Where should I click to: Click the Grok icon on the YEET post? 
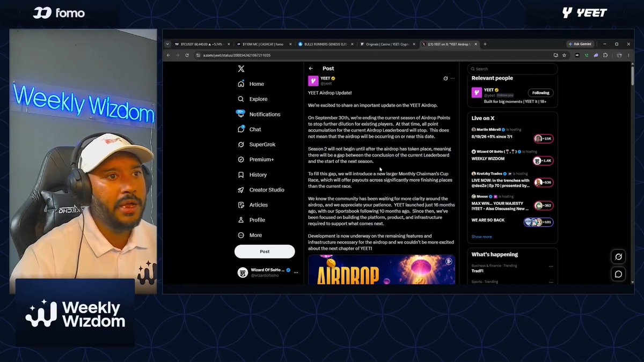(445, 78)
